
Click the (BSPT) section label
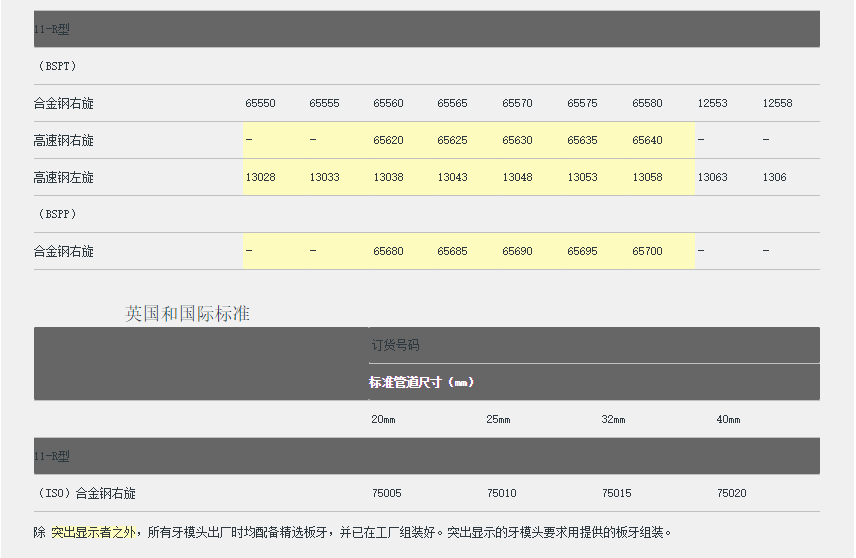(x=55, y=67)
